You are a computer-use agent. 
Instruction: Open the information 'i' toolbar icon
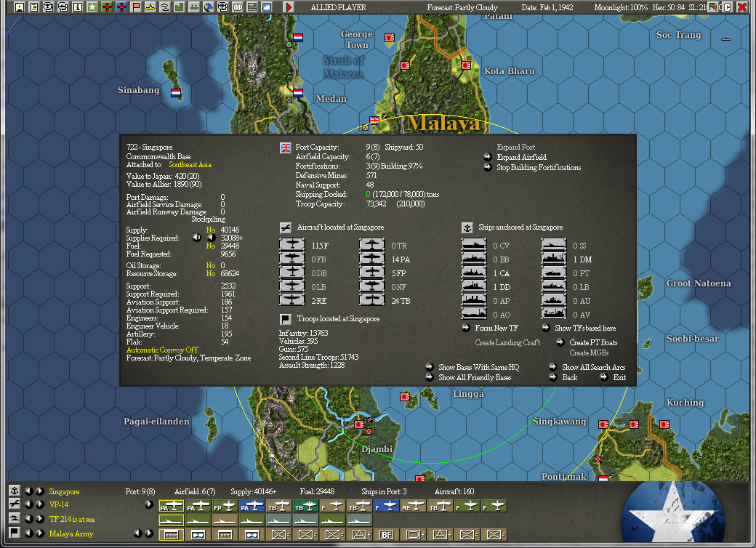(x=77, y=7)
